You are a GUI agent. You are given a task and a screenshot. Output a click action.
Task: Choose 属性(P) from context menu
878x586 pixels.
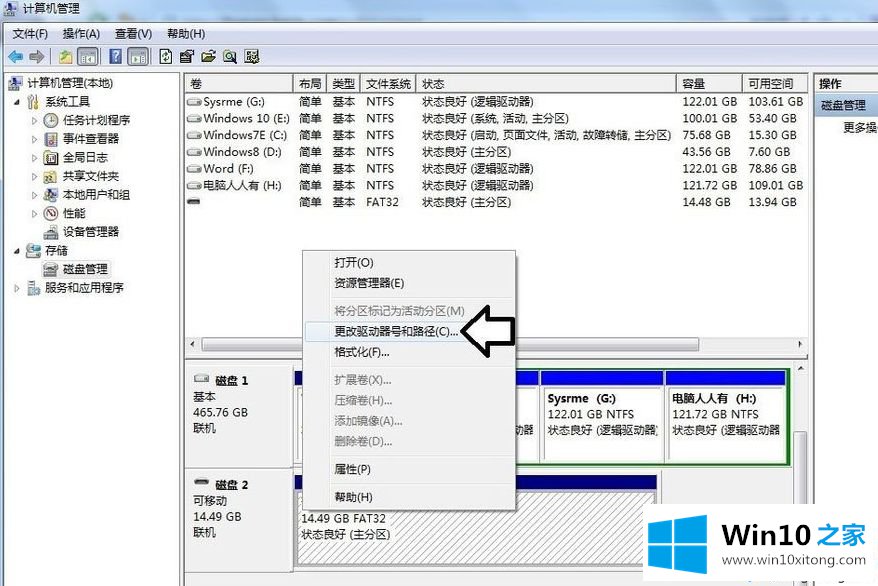[x=409, y=469]
